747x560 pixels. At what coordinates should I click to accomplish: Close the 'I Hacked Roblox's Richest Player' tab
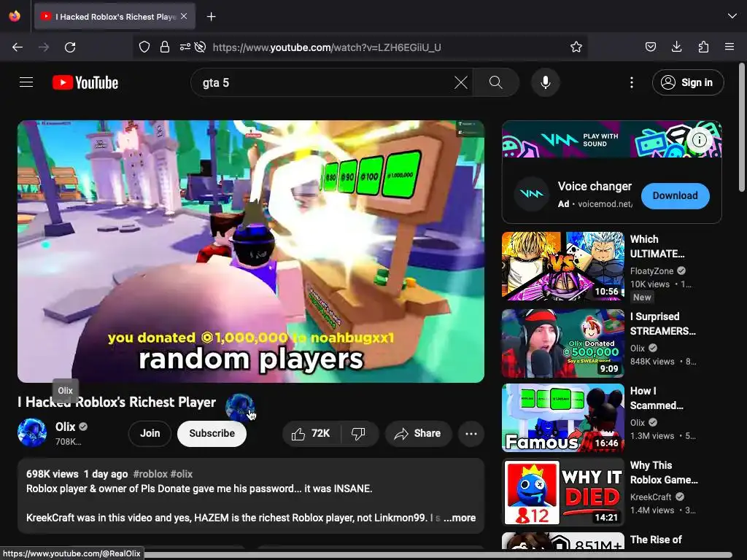[x=184, y=16]
